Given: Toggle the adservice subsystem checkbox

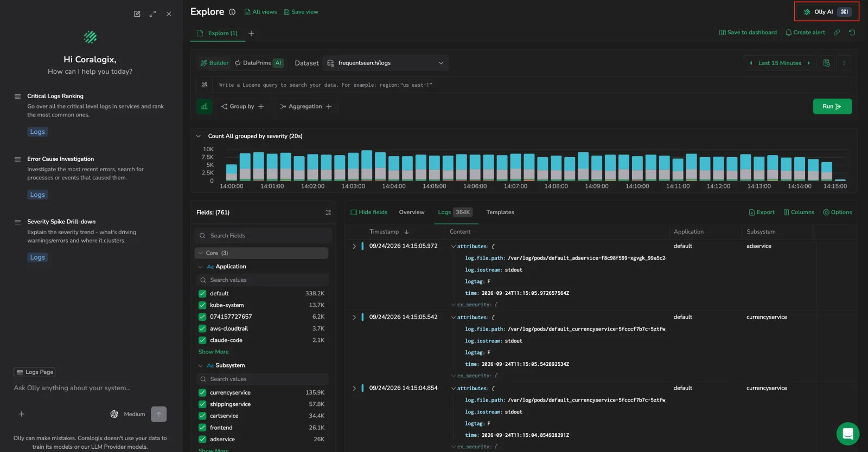Looking at the screenshot, I should click(202, 440).
